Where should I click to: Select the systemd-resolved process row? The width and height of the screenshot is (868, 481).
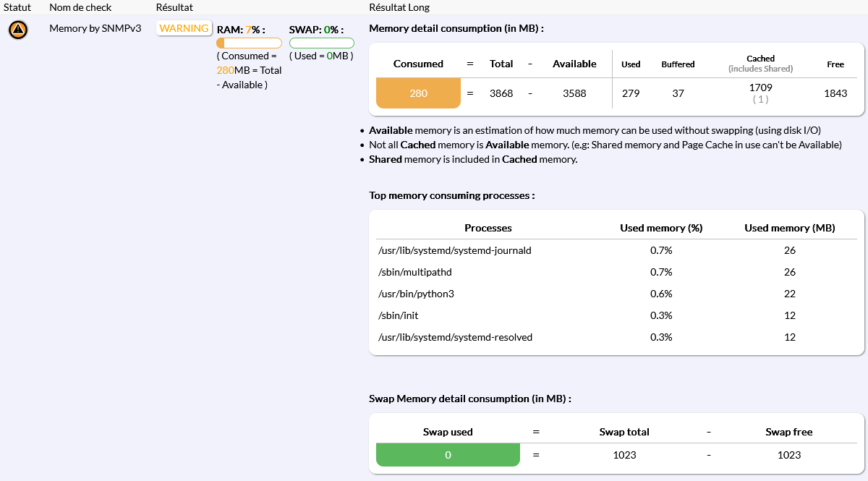455,337
